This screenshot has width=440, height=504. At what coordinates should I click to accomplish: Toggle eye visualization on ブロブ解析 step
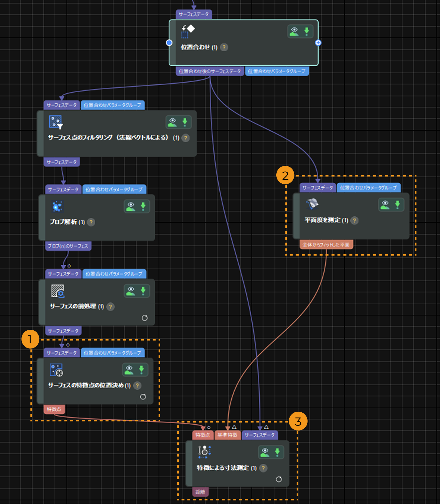tap(131, 206)
